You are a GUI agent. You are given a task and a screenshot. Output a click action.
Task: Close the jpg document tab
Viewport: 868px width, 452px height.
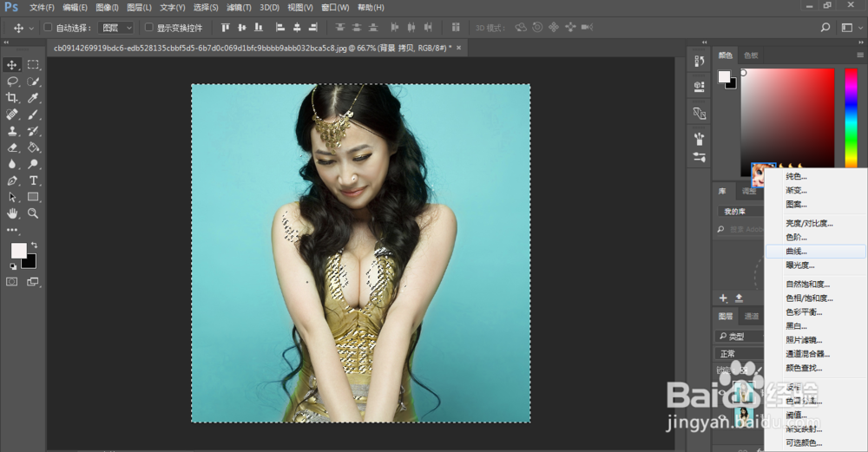point(458,48)
